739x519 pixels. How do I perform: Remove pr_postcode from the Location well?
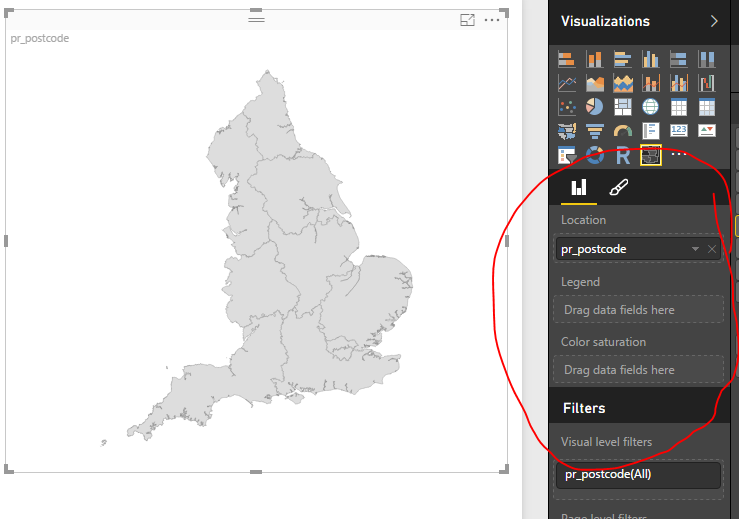pos(712,249)
